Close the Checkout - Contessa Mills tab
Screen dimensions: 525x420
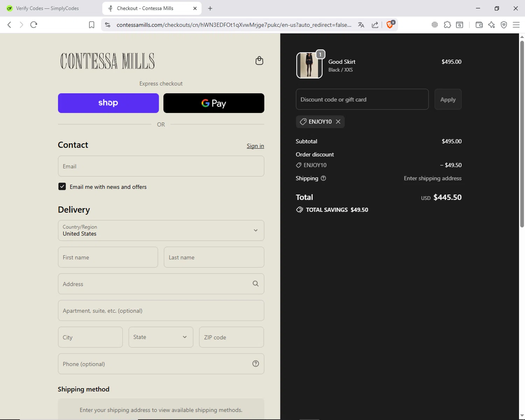coord(195,8)
